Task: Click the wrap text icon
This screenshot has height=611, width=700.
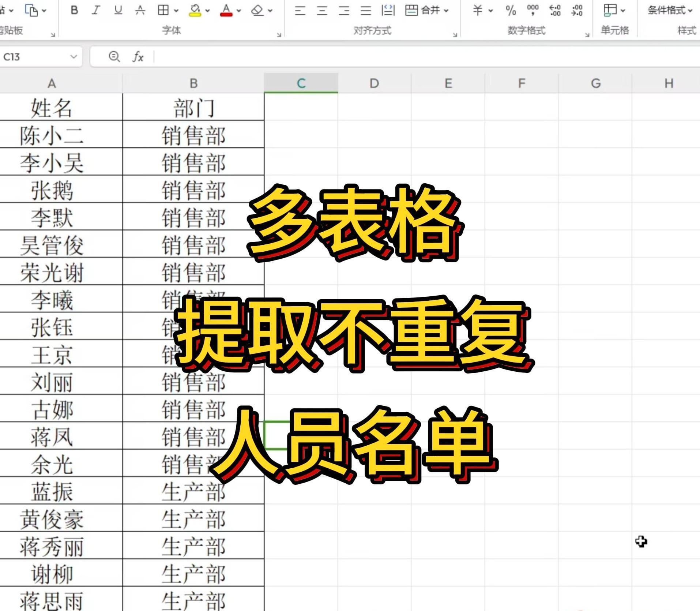Action: click(x=388, y=10)
